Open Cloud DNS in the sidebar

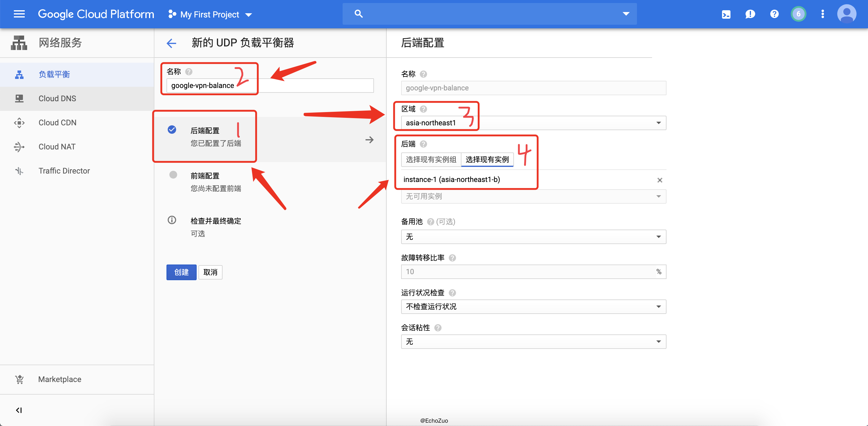click(x=77, y=99)
